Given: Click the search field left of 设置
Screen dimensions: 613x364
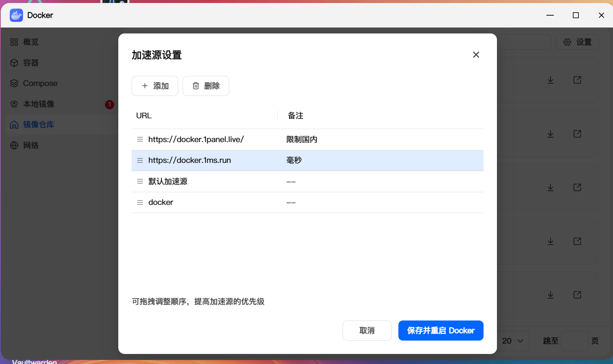Looking at the screenshot, I should coord(524,42).
